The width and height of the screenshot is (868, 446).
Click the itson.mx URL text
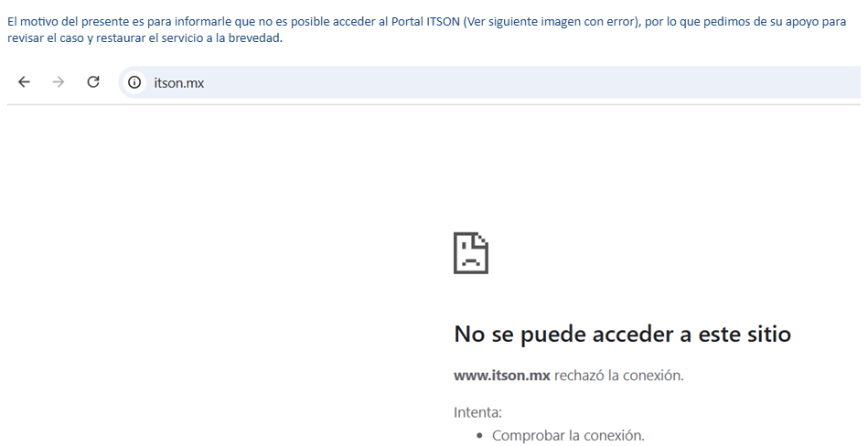[178, 83]
